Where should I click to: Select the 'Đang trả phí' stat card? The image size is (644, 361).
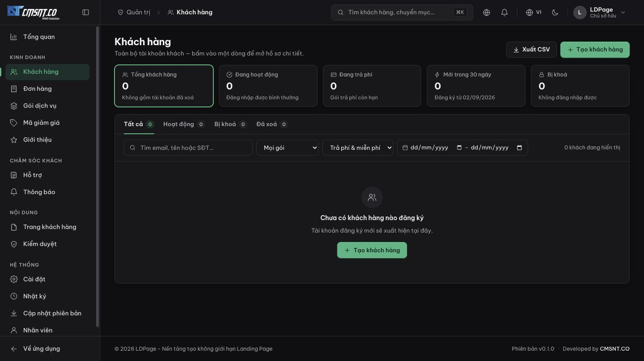pyautogui.click(x=372, y=86)
